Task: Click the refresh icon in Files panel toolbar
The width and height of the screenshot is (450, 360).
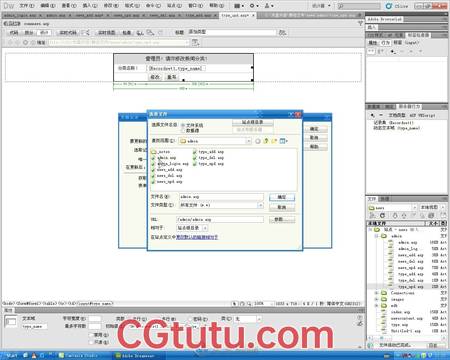Action: [x=382, y=215]
